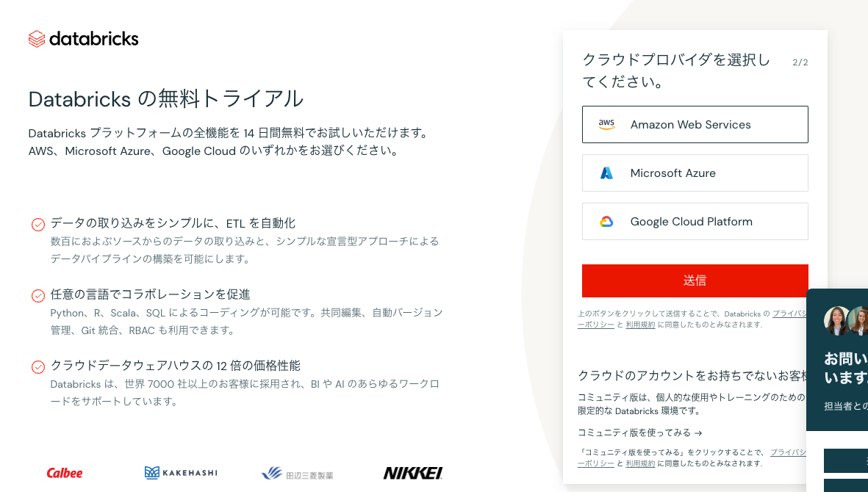Click the AWS icon on the cloud option
868x492 pixels.
coord(606,124)
